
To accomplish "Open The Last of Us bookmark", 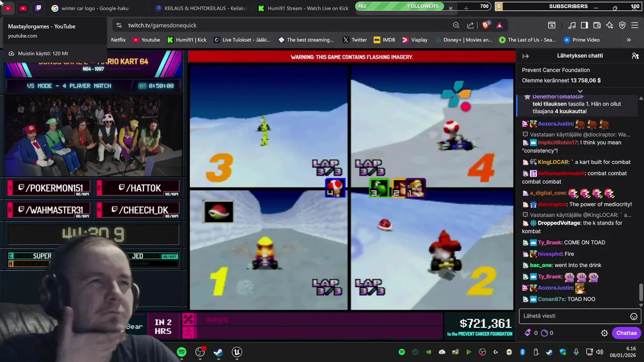I will 527,40.
